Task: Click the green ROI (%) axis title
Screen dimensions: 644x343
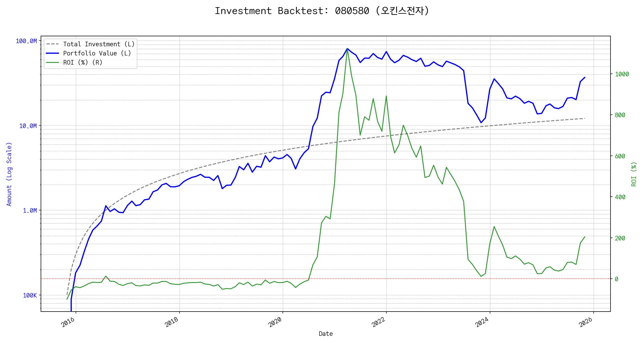Action: 634,174
